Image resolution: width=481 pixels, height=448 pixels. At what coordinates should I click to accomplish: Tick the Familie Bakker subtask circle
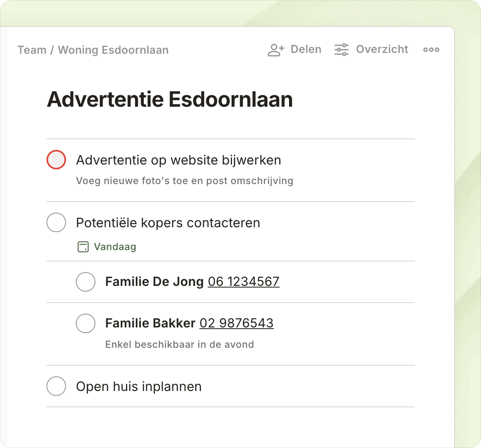coord(86,323)
